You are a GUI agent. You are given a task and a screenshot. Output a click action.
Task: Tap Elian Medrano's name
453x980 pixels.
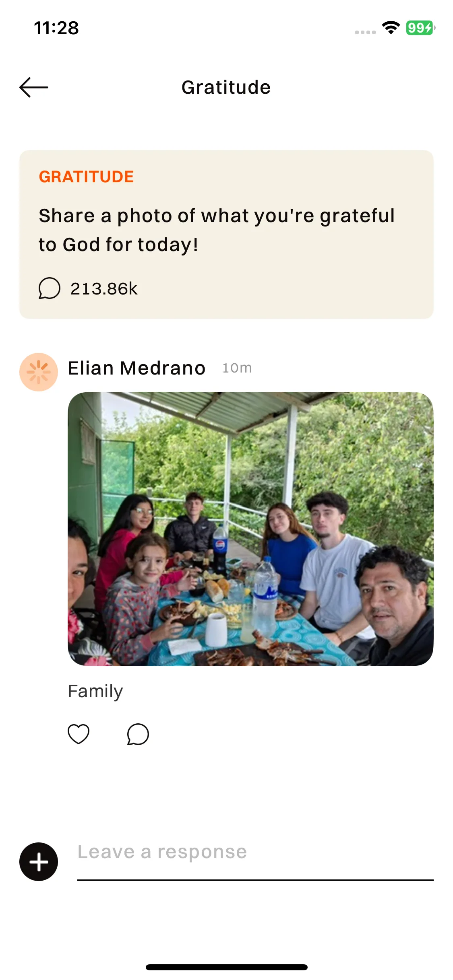tap(137, 368)
